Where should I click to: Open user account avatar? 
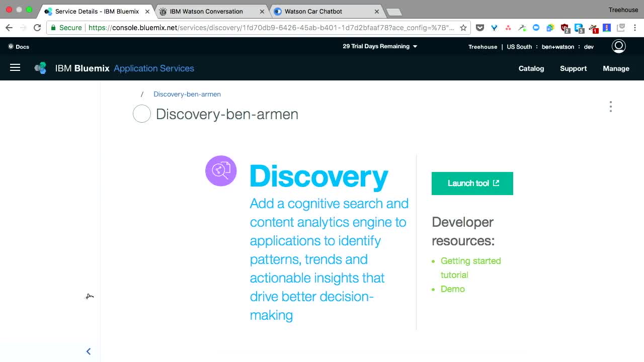click(618, 46)
